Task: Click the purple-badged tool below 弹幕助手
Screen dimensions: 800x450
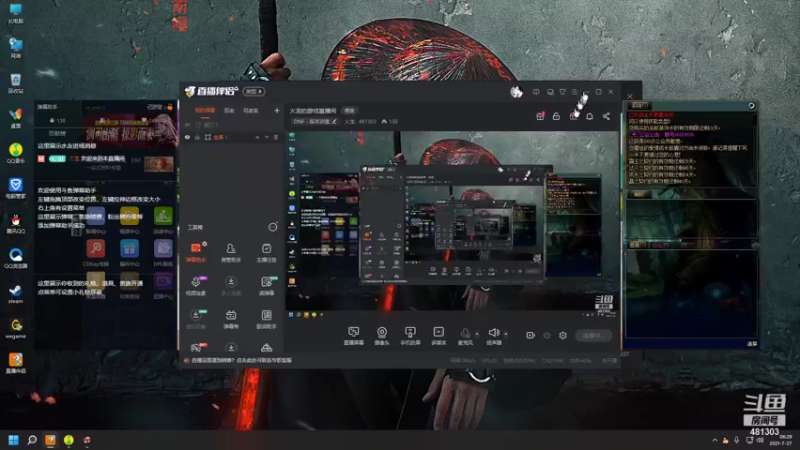Action: pyautogui.click(x=196, y=286)
